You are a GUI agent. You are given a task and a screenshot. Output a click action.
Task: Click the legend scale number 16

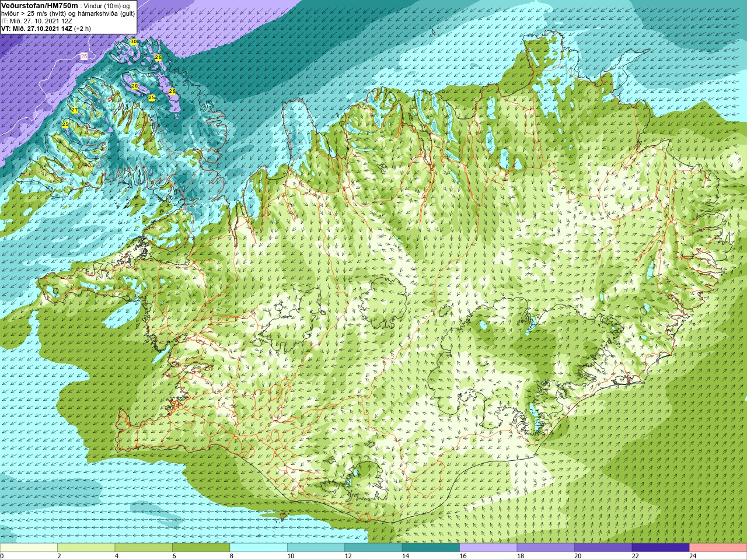(x=463, y=556)
